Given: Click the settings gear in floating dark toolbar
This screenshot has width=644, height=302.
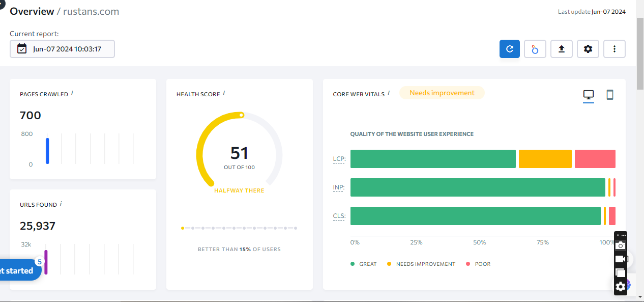Looking at the screenshot, I should [620, 287].
